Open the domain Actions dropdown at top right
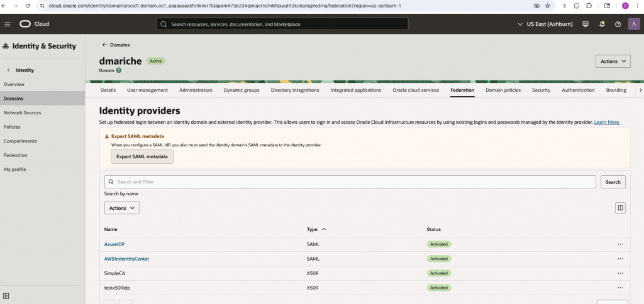Viewport: 644px width, 304px height. (x=613, y=62)
